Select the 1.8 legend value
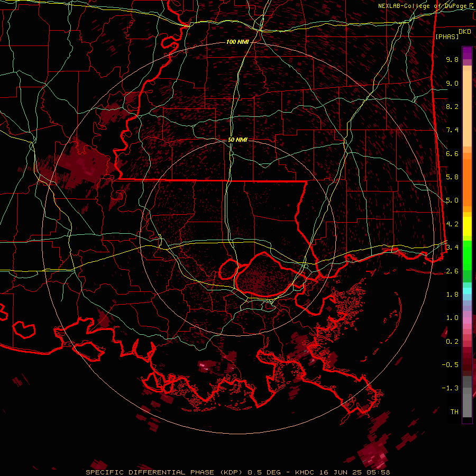Viewport: 476px width, 476px height. coord(452,295)
